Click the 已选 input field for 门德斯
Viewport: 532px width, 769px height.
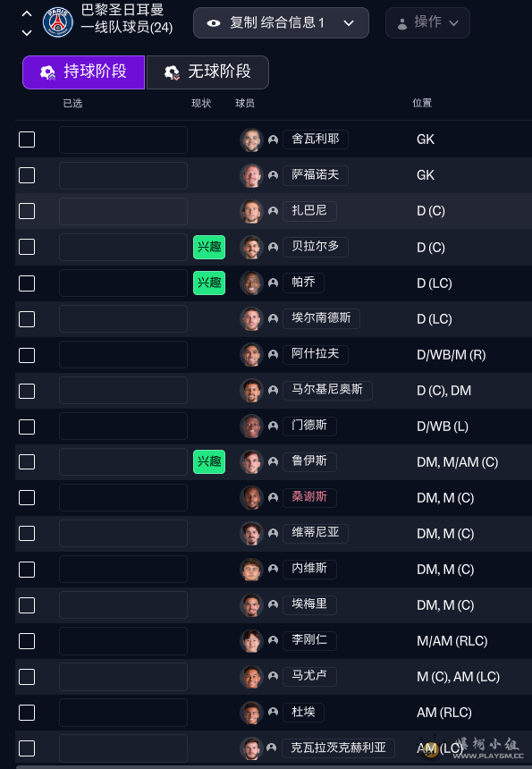pos(122,426)
